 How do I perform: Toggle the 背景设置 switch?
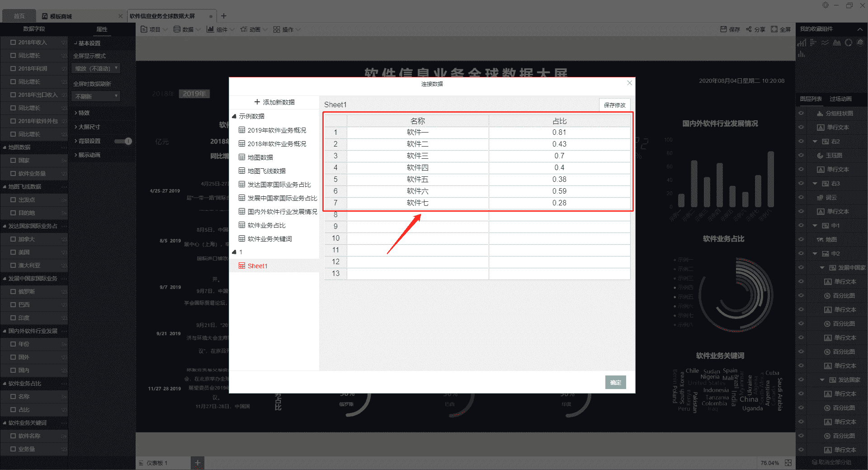point(123,141)
